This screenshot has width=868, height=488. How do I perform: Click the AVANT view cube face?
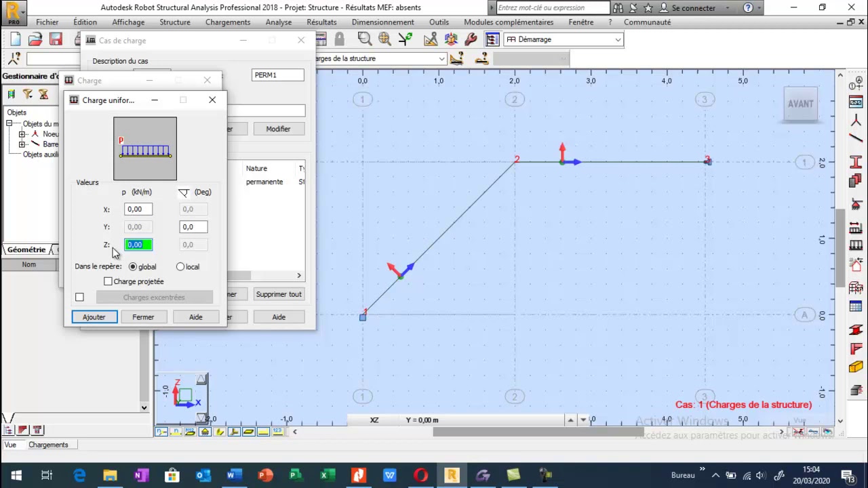(x=800, y=104)
